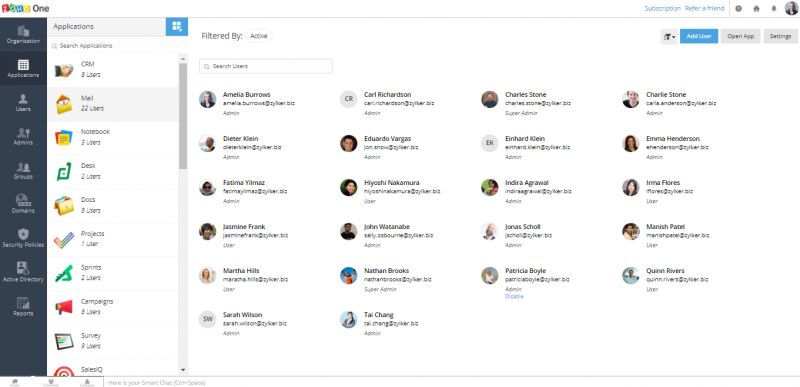The width and height of the screenshot is (800, 387).
Task: Click the Disable link under Patricia Boyle
Action: click(514, 296)
